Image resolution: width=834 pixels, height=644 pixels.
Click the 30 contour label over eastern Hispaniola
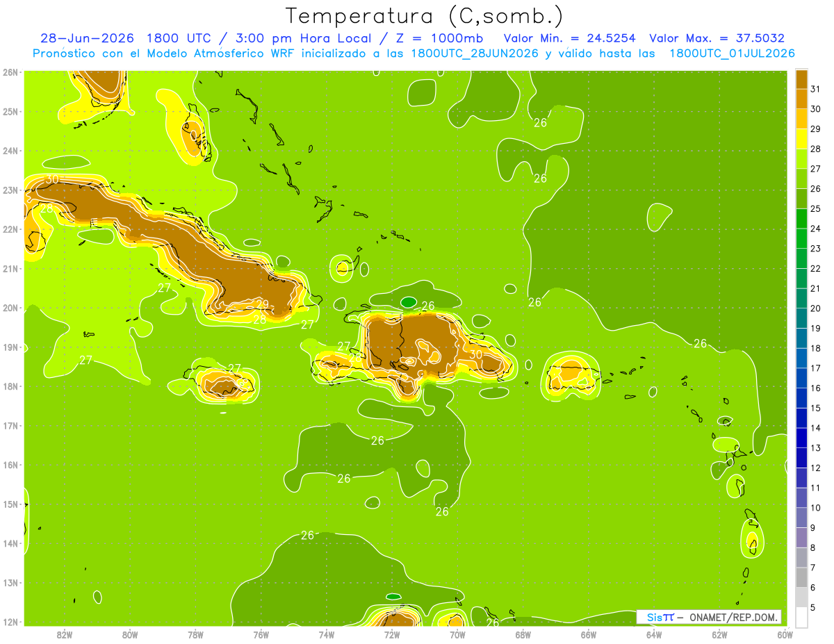(x=476, y=354)
